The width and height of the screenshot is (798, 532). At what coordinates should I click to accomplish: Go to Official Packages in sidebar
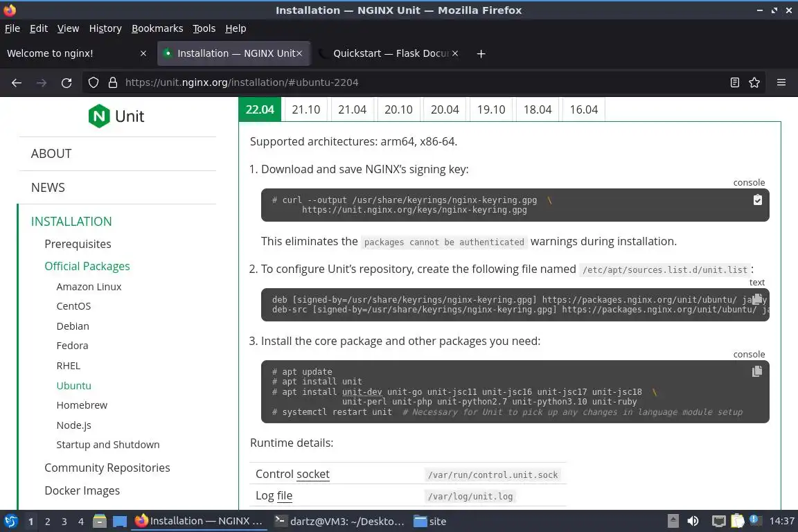pyautogui.click(x=87, y=266)
